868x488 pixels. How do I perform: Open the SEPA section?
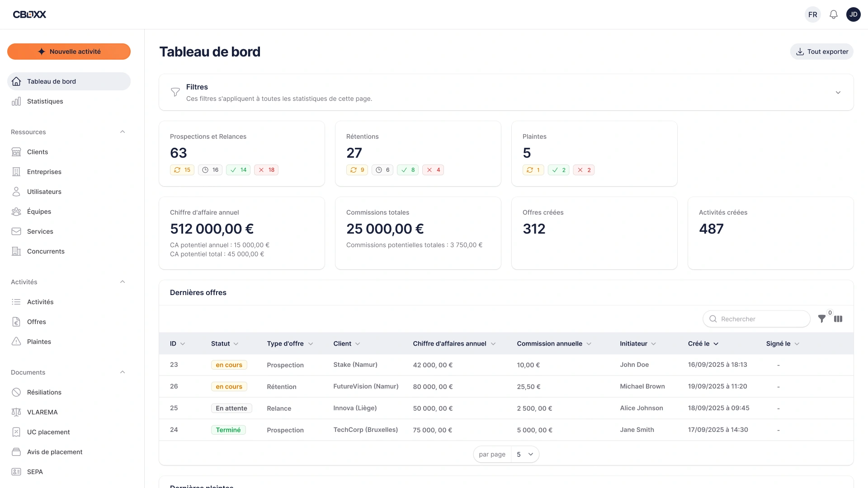[34, 471]
